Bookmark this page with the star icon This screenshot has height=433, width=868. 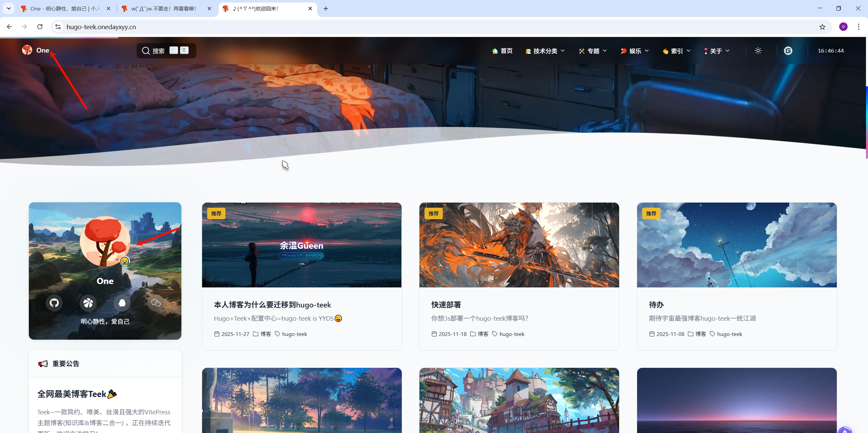click(x=822, y=27)
